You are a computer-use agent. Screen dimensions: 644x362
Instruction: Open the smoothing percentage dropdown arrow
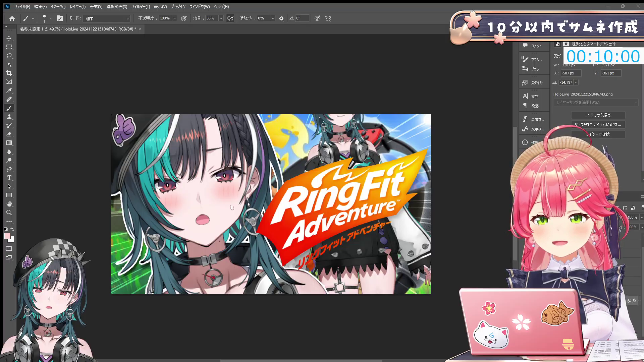point(273,18)
